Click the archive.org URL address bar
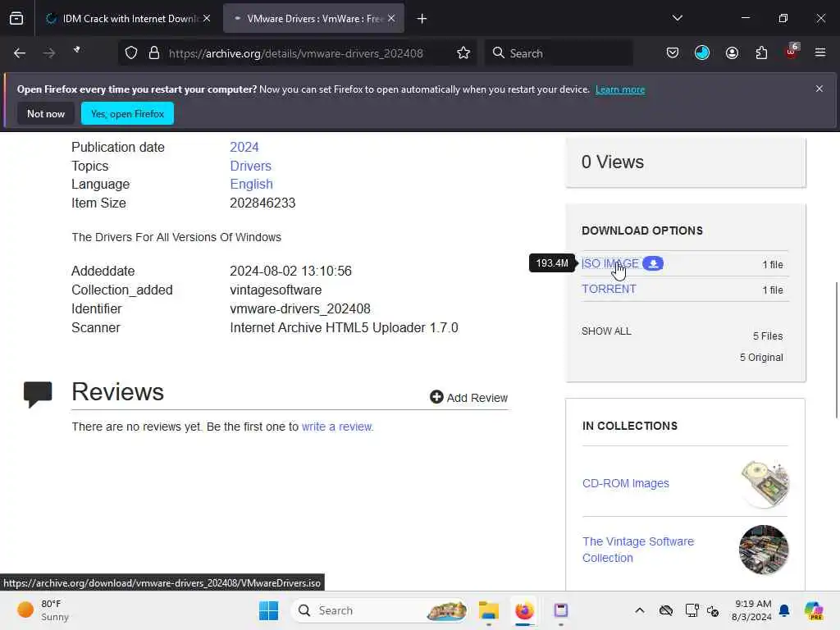840x630 pixels. pos(295,53)
